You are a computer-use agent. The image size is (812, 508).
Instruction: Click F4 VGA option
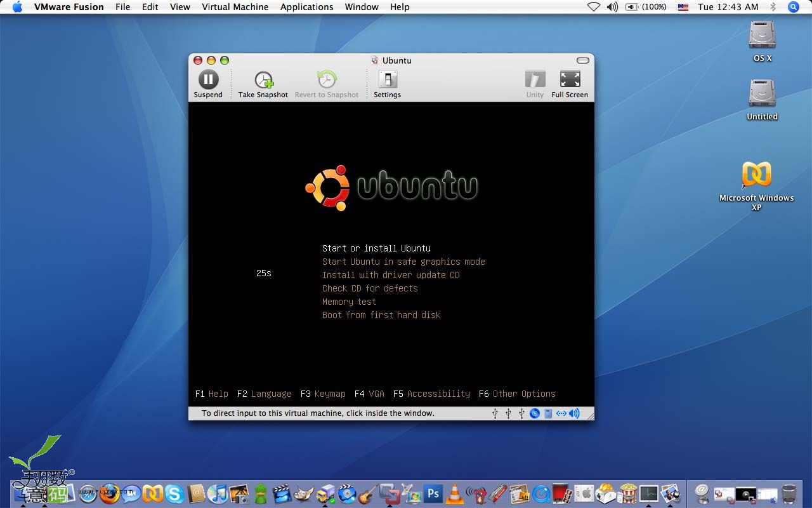point(369,394)
